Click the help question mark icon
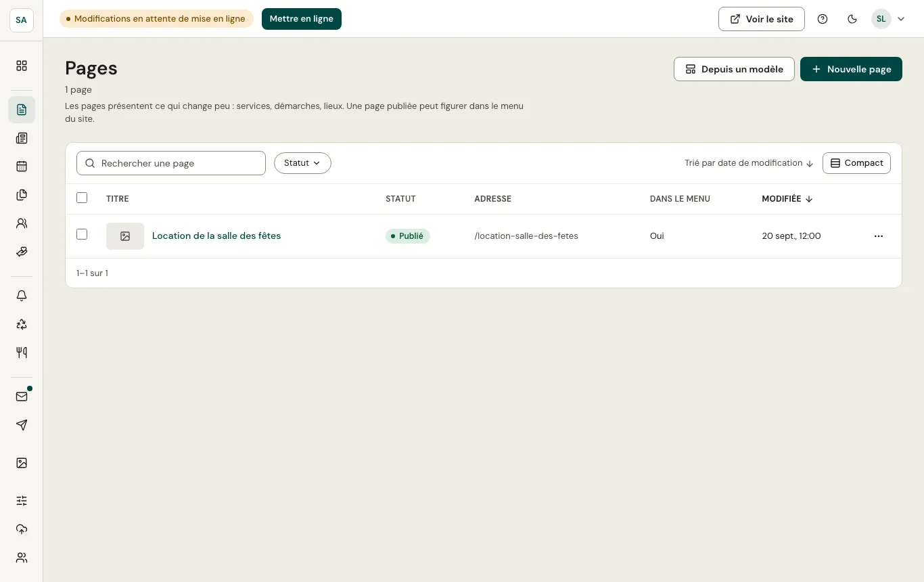The height and width of the screenshot is (582, 924). click(823, 19)
